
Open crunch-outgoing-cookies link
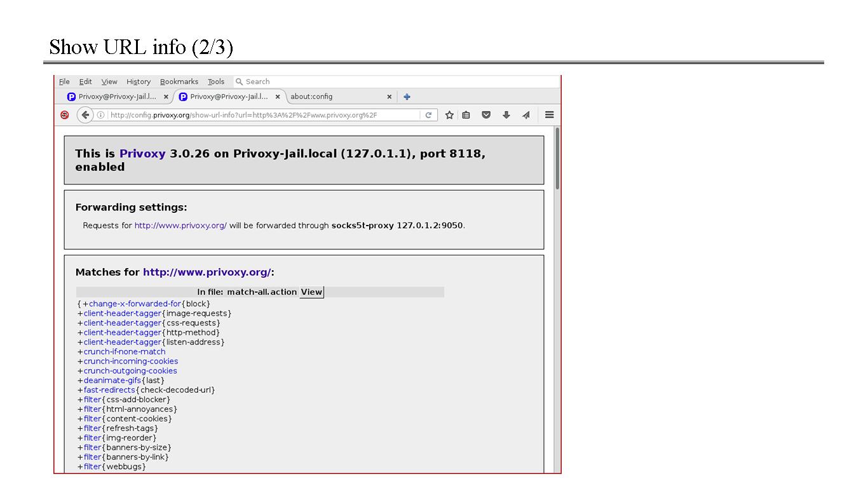pos(130,370)
